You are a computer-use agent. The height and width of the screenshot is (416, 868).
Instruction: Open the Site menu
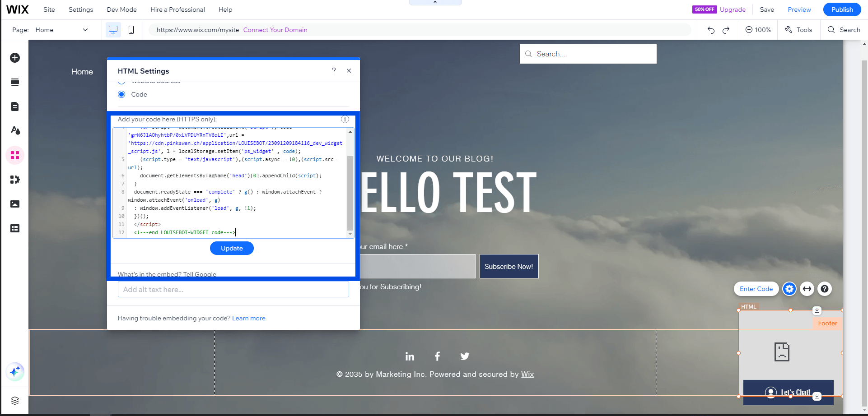(x=49, y=9)
